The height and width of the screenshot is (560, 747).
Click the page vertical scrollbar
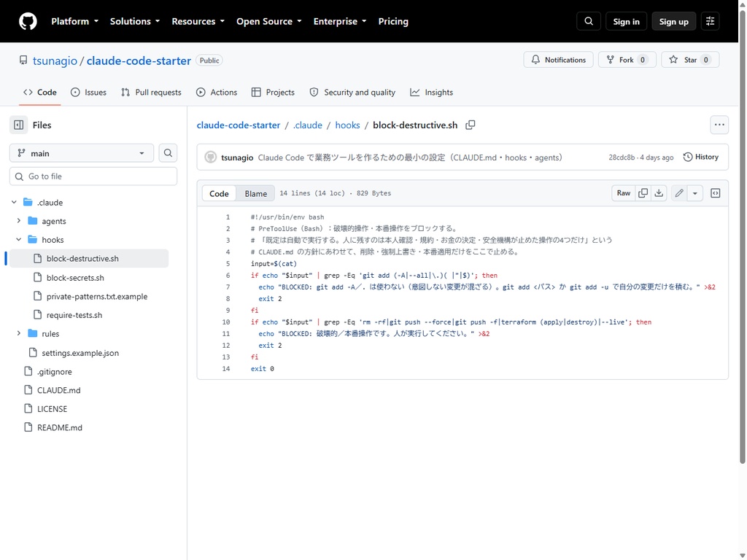pos(742,238)
